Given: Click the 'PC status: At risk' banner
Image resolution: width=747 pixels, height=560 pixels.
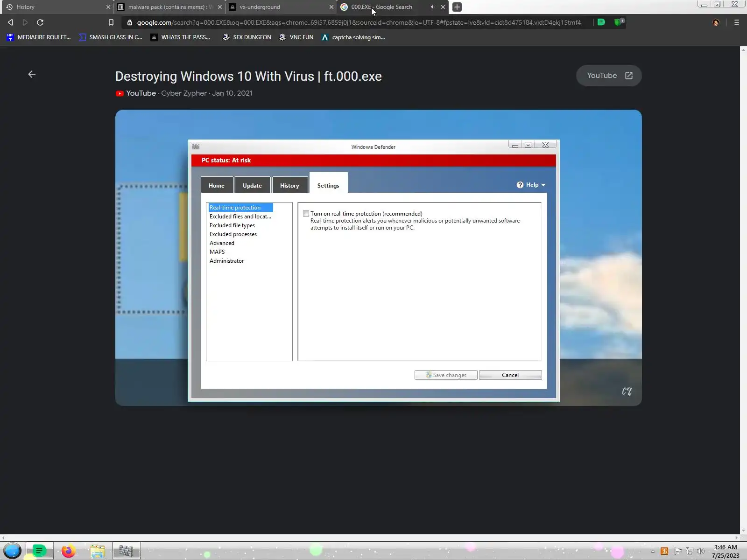Looking at the screenshot, I should (373, 160).
